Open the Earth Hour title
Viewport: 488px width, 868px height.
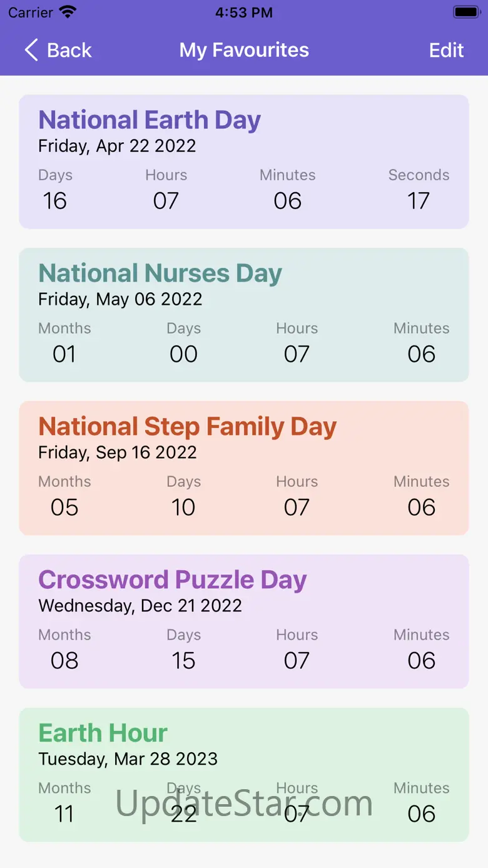[103, 733]
